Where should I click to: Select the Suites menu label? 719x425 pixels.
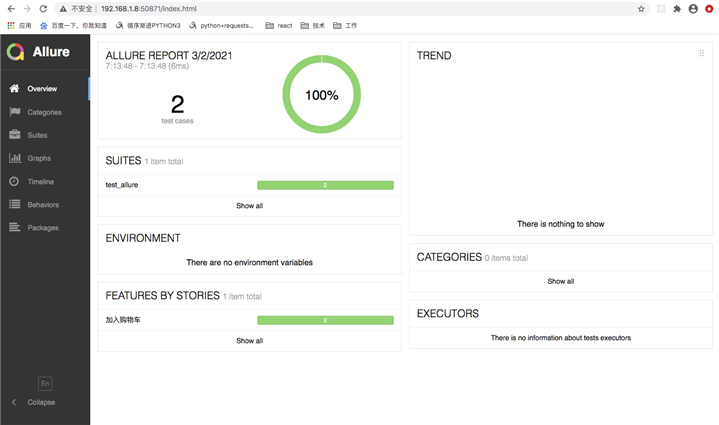point(37,135)
